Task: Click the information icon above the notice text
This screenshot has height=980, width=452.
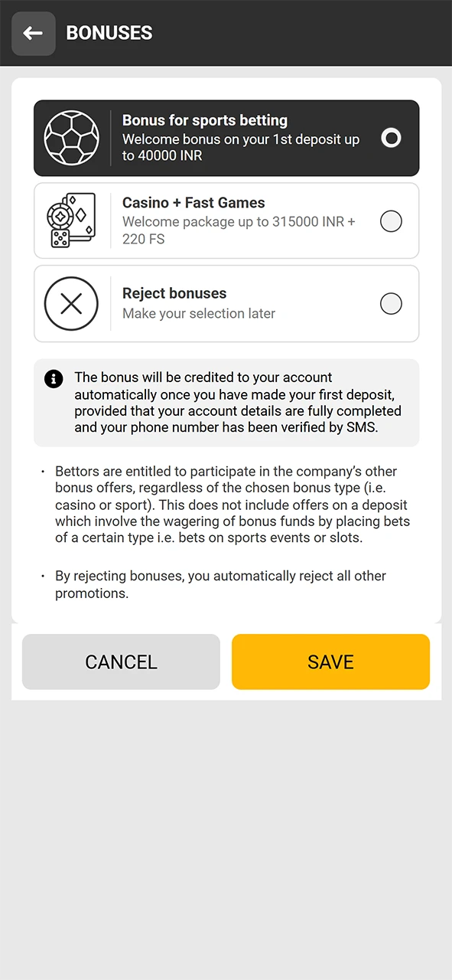Action: click(x=53, y=378)
